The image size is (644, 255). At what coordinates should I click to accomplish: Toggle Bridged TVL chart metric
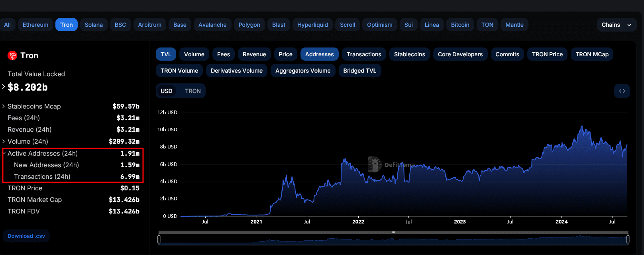pos(360,71)
